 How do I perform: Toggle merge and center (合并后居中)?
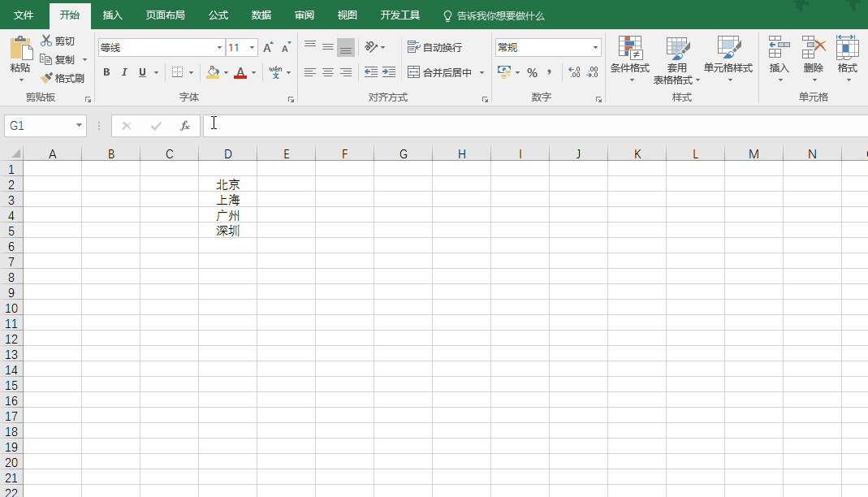point(440,72)
